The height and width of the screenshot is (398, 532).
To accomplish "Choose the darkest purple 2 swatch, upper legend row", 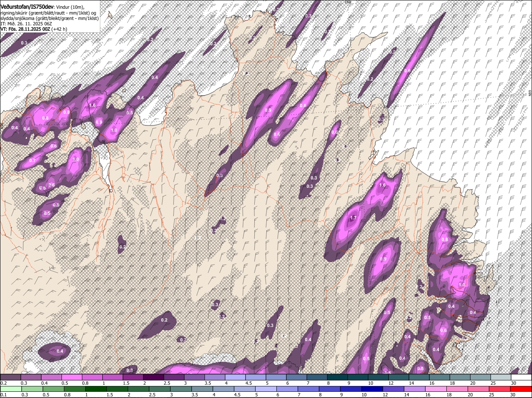I will (x=153, y=377).
